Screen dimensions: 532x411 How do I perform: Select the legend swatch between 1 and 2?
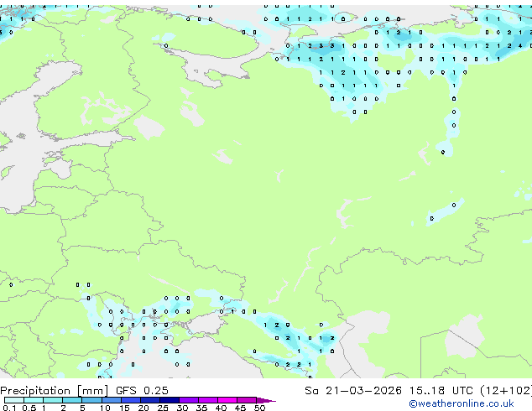click(x=53, y=400)
